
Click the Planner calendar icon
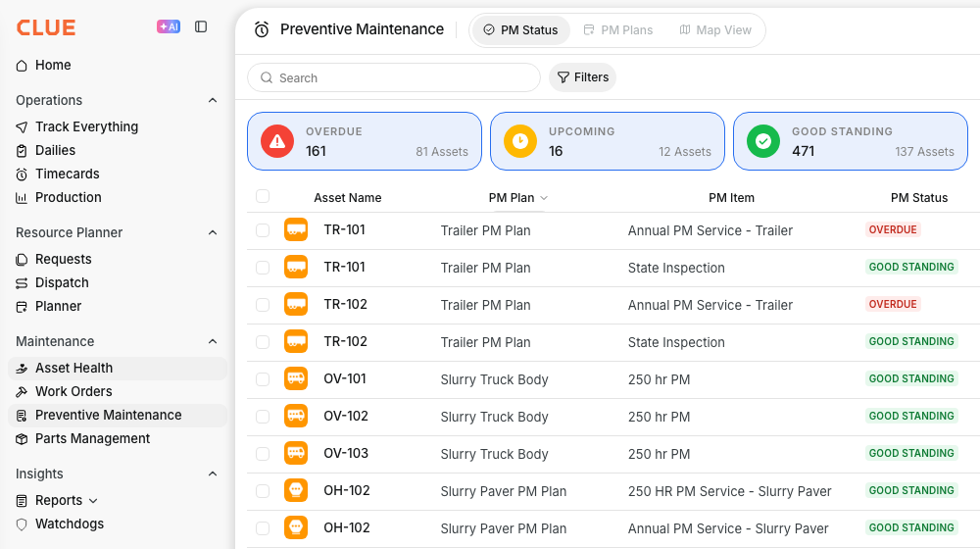tap(22, 307)
